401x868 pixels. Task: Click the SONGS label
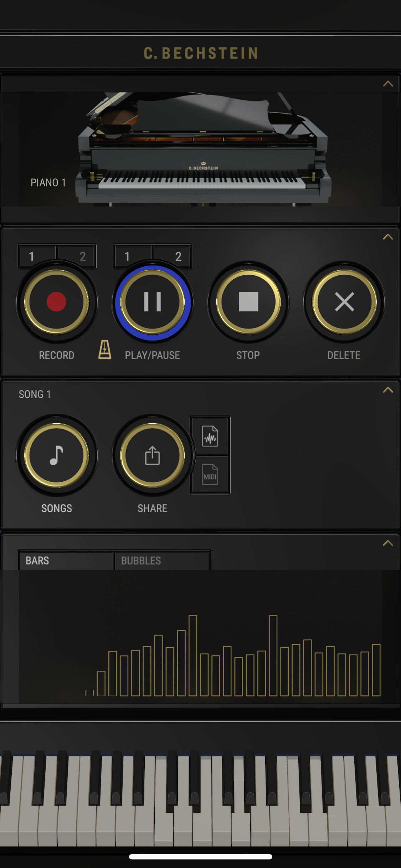(57, 508)
